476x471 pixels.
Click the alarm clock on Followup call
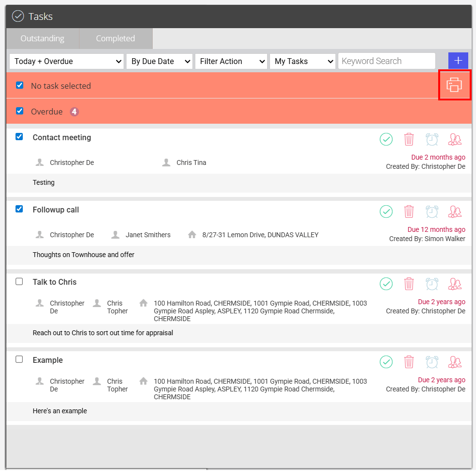(x=432, y=211)
